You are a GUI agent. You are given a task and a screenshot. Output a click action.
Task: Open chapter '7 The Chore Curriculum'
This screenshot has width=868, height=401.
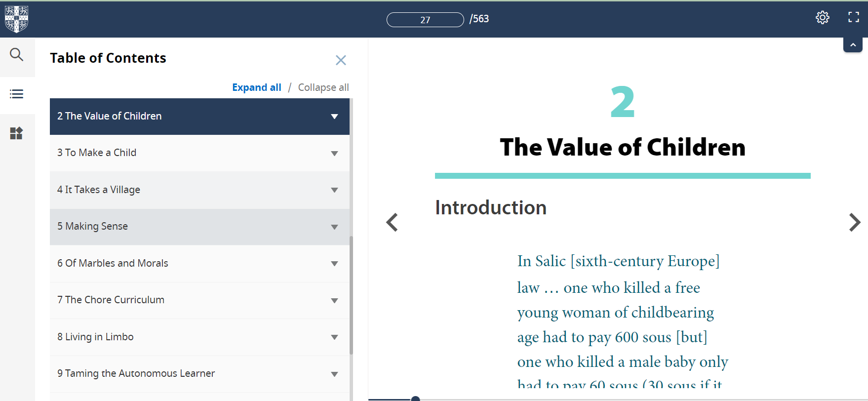coord(111,300)
